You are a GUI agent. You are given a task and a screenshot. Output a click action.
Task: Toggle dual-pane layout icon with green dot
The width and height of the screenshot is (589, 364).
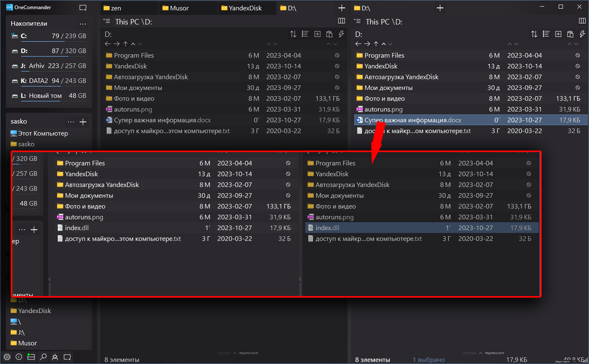31,357
